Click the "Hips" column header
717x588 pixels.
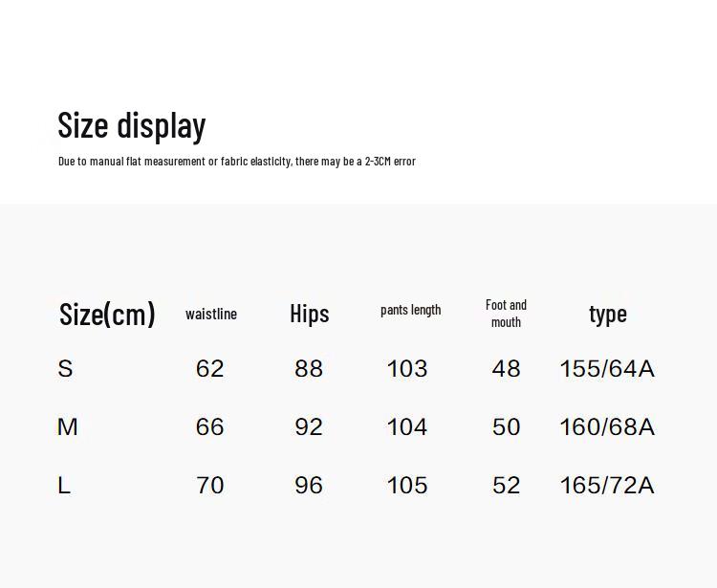(309, 314)
